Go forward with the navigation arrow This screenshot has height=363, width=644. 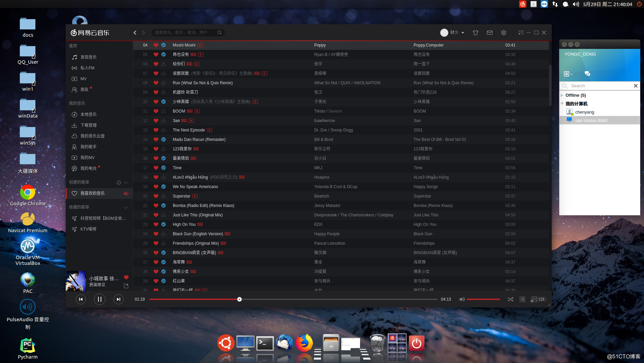click(x=144, y=33)
